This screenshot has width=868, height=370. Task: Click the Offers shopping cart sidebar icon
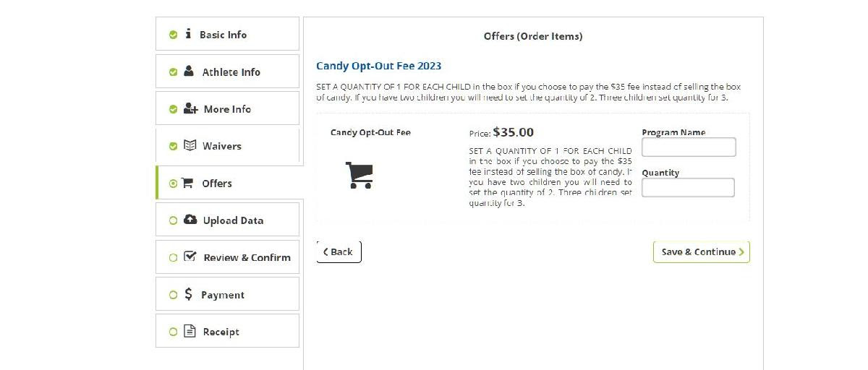pos(187,183)
